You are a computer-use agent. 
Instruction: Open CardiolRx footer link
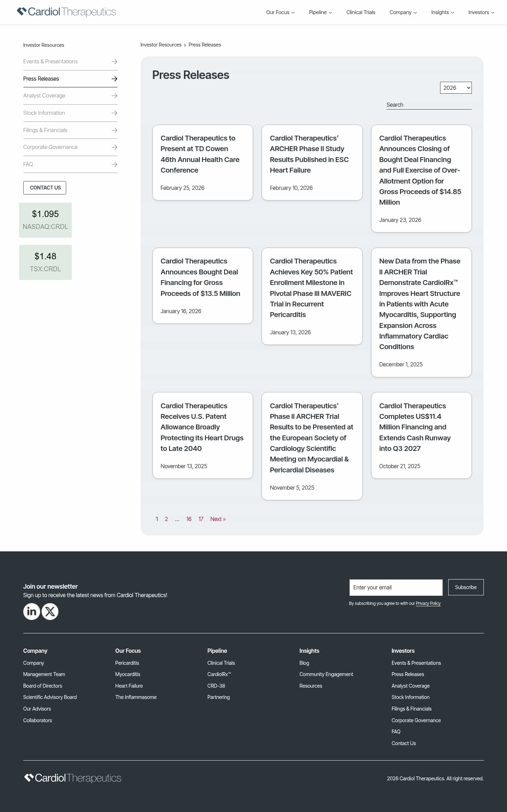[x=219, y=674]
